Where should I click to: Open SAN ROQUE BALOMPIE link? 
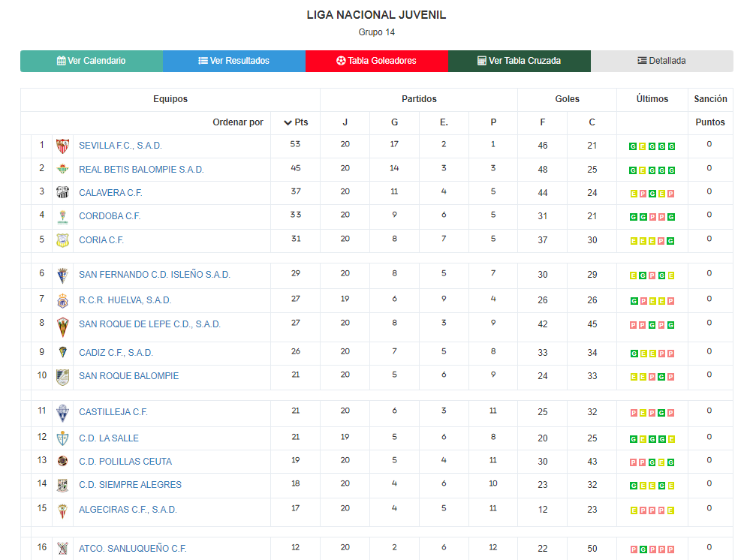coord(128,376)
